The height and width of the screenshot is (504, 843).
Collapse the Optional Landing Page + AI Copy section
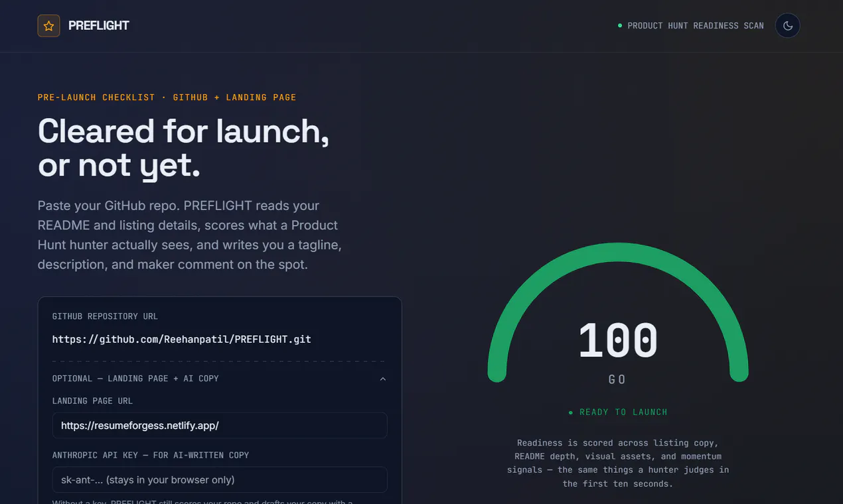(x=382, y=379)
